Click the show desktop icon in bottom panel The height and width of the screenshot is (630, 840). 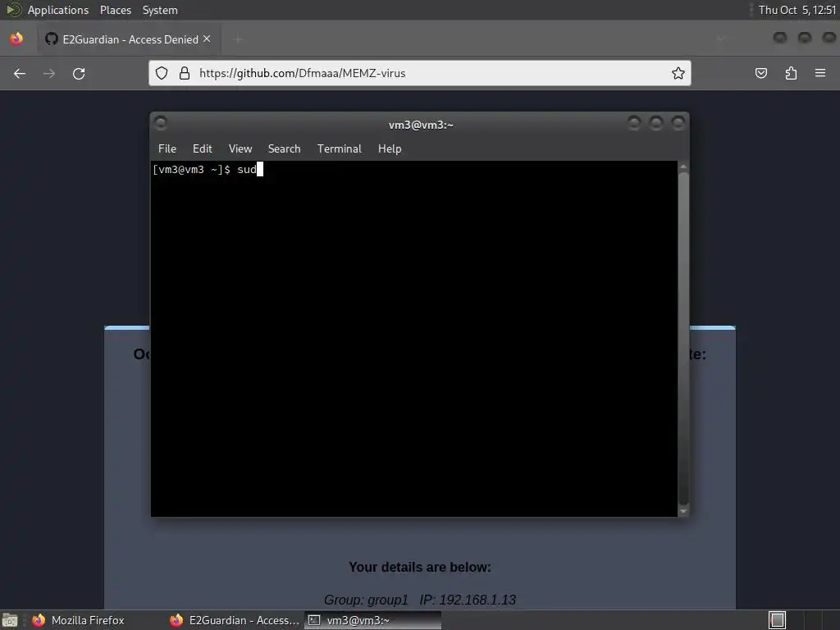[10, 620]
